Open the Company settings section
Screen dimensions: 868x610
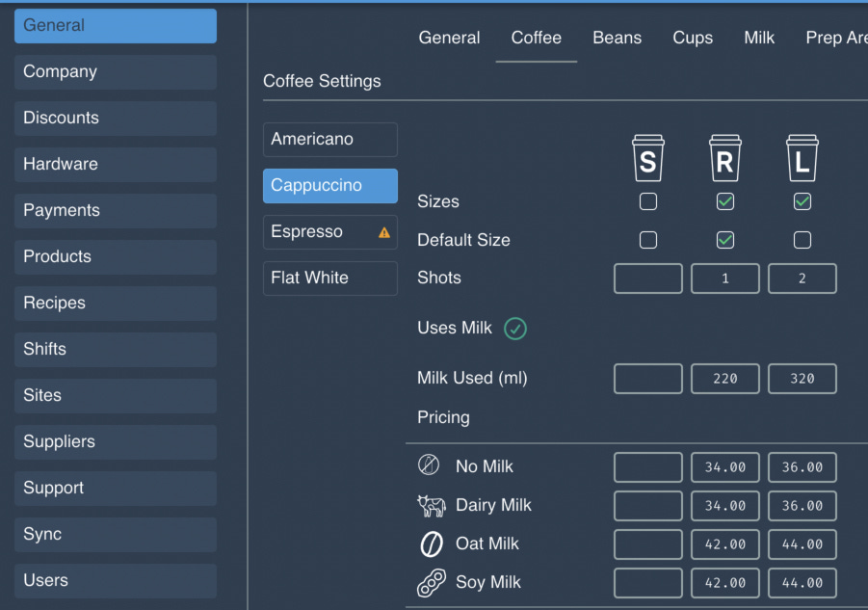[116, 72]
